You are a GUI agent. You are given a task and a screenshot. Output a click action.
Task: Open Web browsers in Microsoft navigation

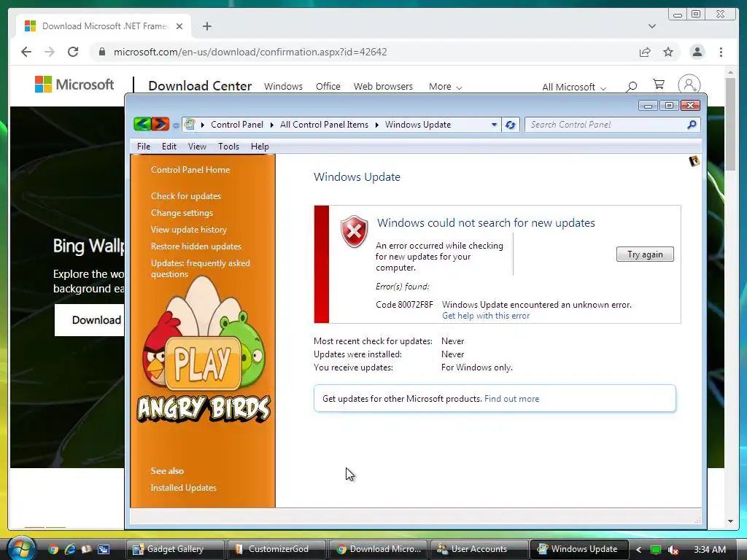click(383, 87)
